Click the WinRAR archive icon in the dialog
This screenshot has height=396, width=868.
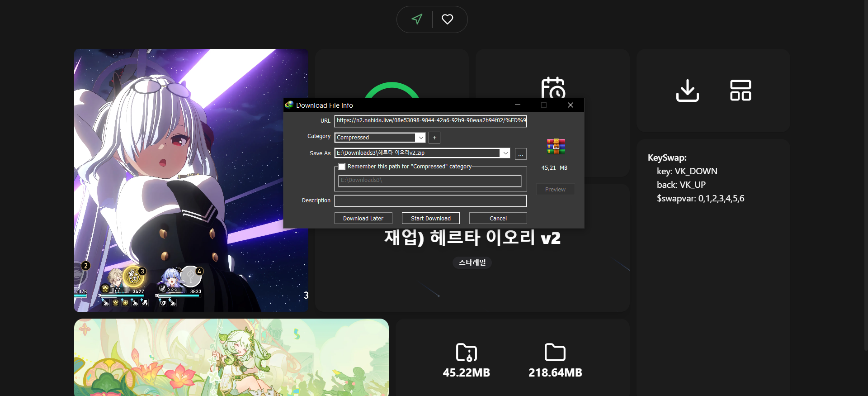coord(556,146)
